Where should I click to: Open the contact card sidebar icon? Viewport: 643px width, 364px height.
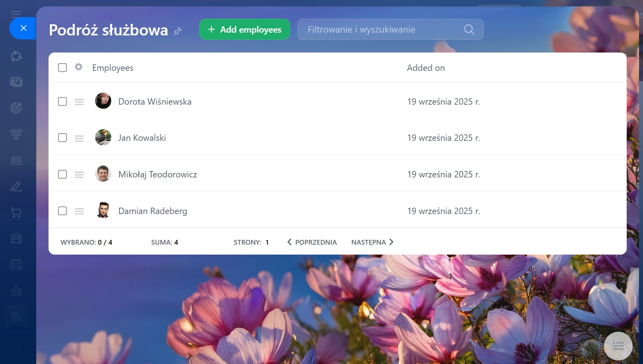click(16, 82)
